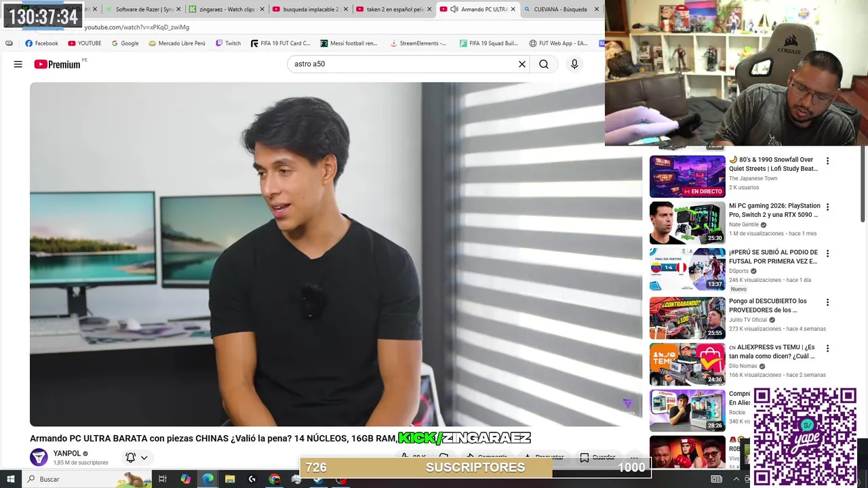The width and height of the screenshot is (868, 488).
Task: Save video with the Guardar button
Action: coord(597,457)
